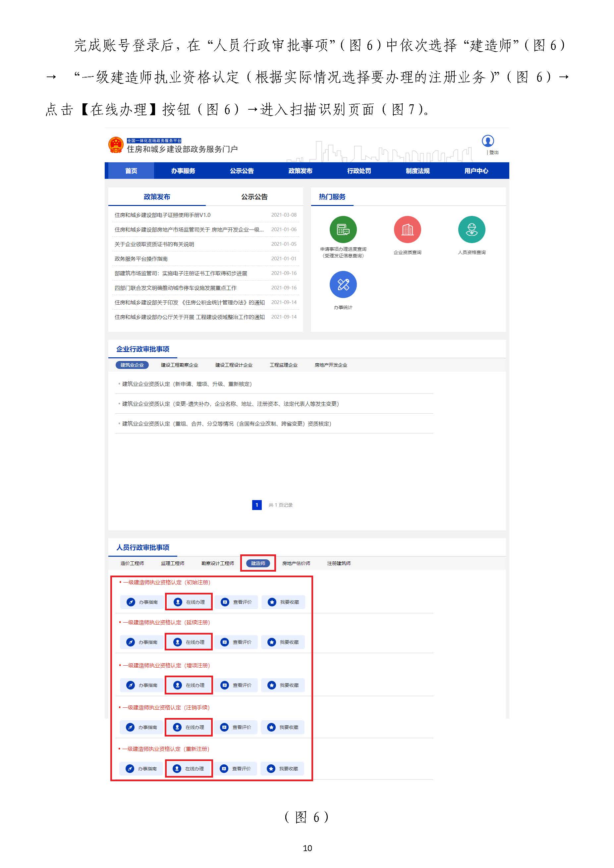Open the blue 办事统计 icon
This screenshot has width=614, height=868.
343,284
